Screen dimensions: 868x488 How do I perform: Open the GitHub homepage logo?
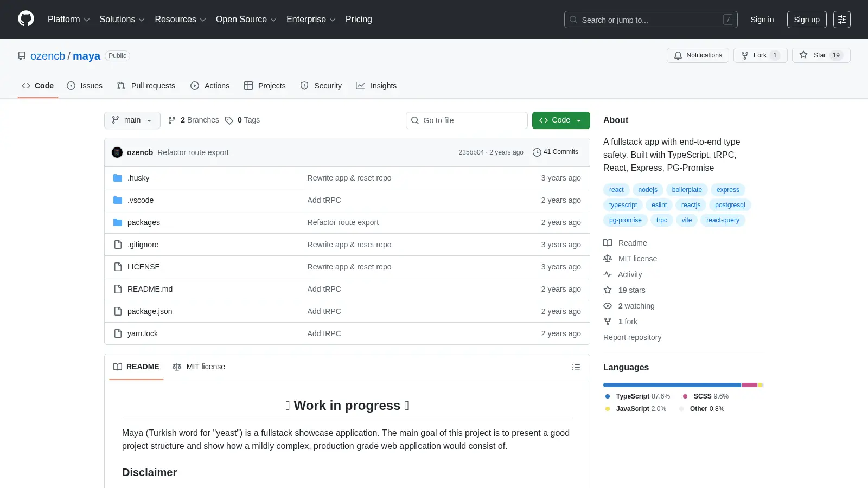coord(26,19)
